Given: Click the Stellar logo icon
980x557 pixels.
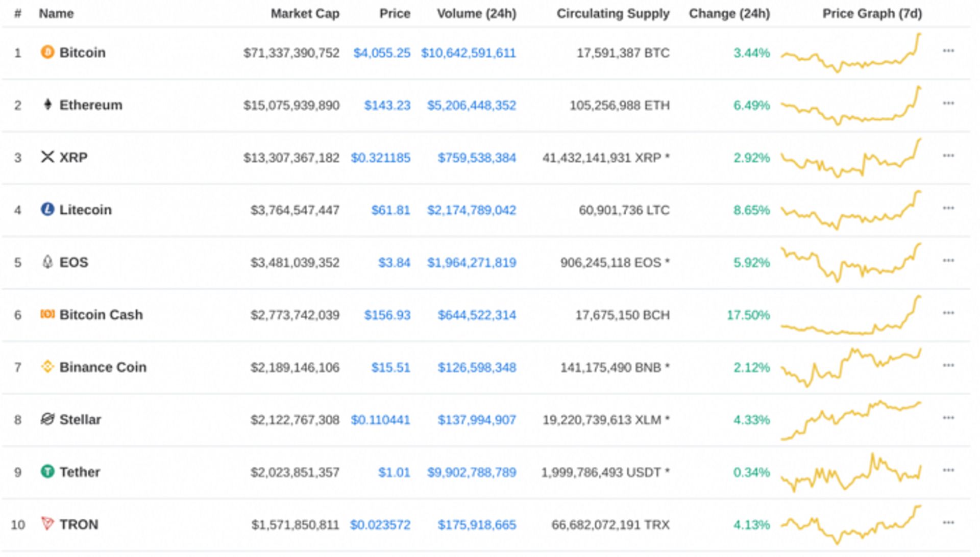Looking at the screenshot, I should tap(47, 419).
